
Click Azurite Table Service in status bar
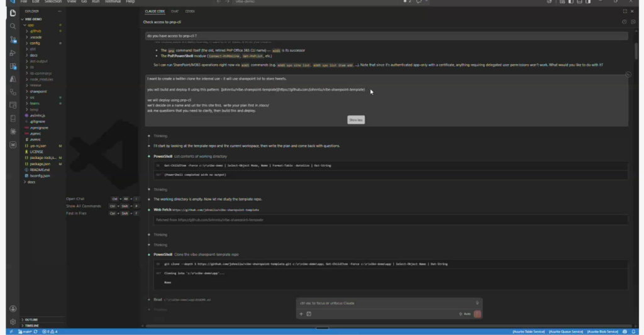(x=528, y=332)
